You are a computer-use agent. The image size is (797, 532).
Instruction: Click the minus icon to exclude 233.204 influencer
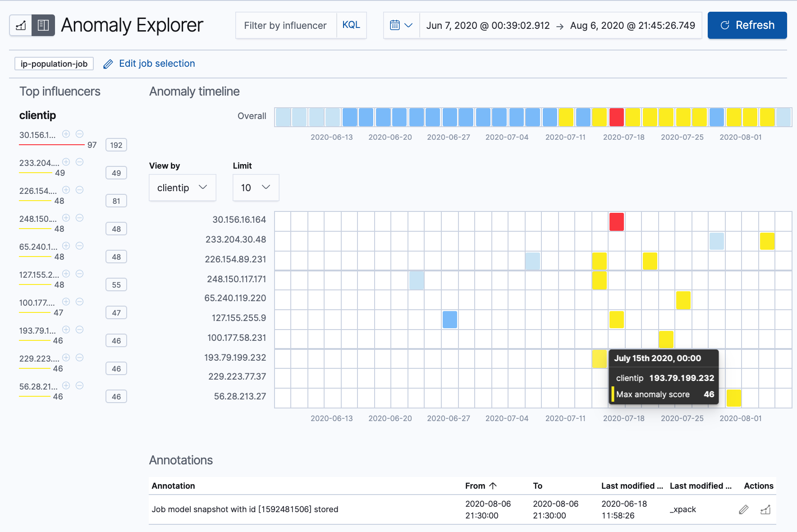tap(79, 162)
